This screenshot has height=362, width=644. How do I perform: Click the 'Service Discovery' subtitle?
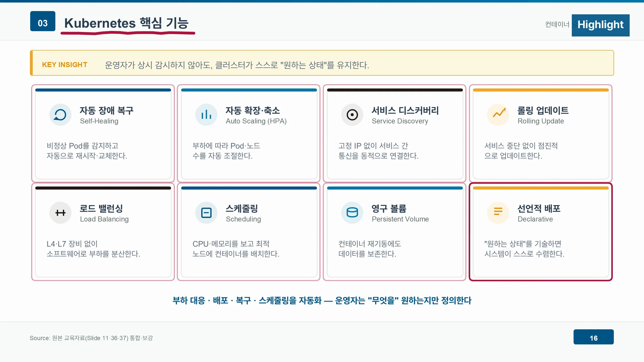tap(400, 121)
